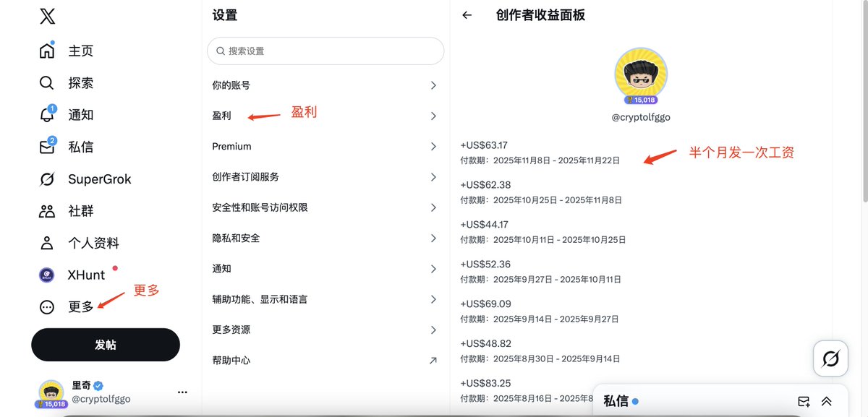The image size is (868, 417).
Task: Click the back arrow beside 创作者收益面板
Action: pos(467,15)
